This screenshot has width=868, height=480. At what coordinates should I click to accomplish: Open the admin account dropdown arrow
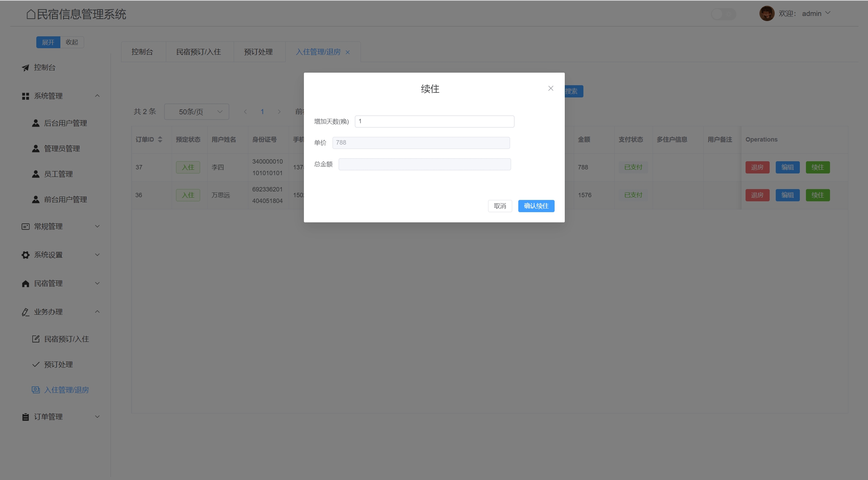click(828, 13)
